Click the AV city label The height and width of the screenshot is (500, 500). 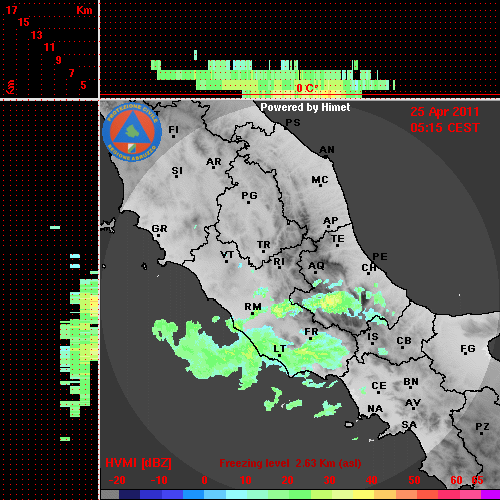413,403
